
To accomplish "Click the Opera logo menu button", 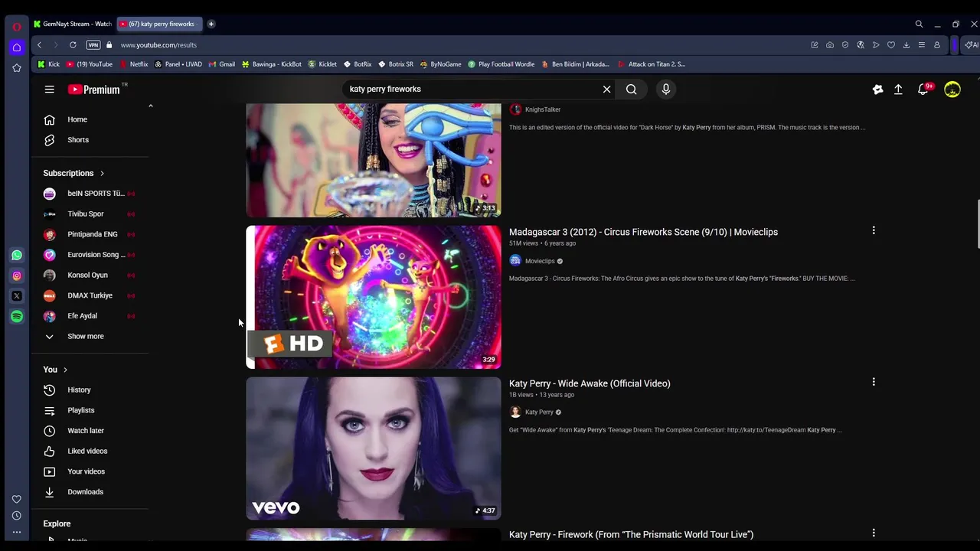I will point(17,27).
